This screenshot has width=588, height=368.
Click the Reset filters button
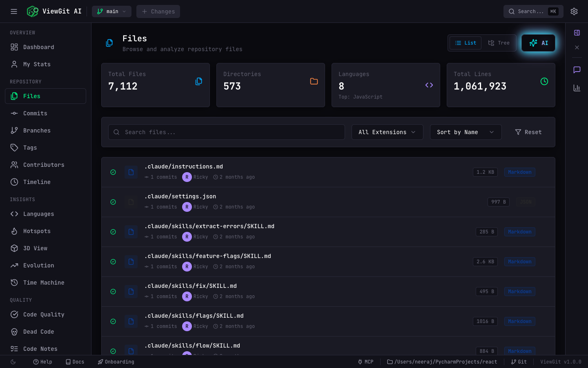[528, 132]
